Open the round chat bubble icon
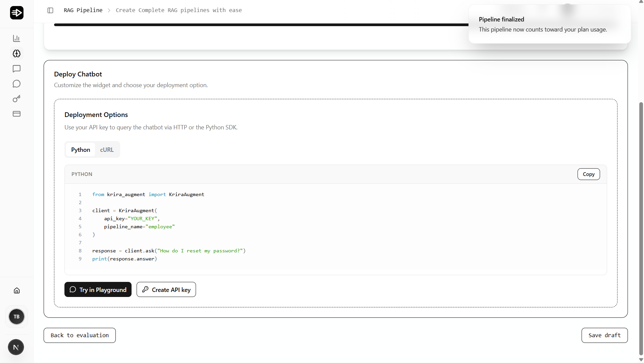This screenshot has width=644, height=363. pyautogui.click(x=16, y=84)
